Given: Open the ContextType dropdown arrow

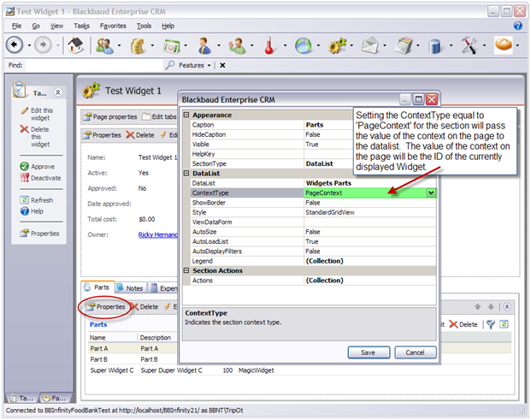Looking at the screenshot, I should click(431, 193).
